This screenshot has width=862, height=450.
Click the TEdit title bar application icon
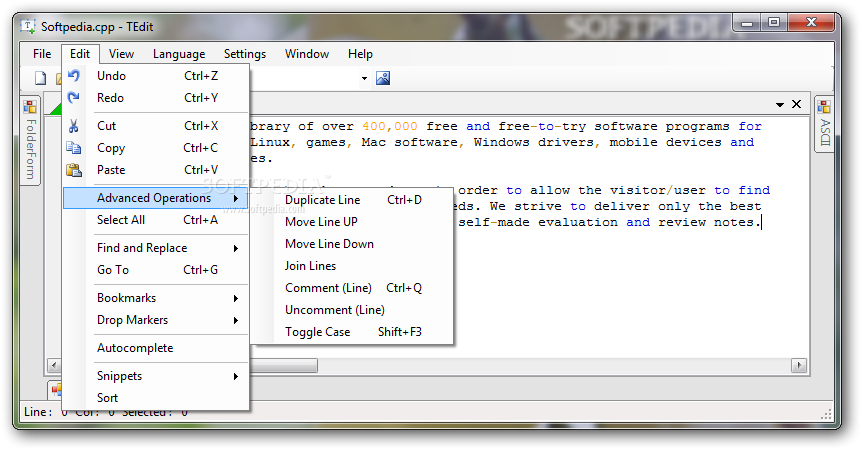coord(28,26)
